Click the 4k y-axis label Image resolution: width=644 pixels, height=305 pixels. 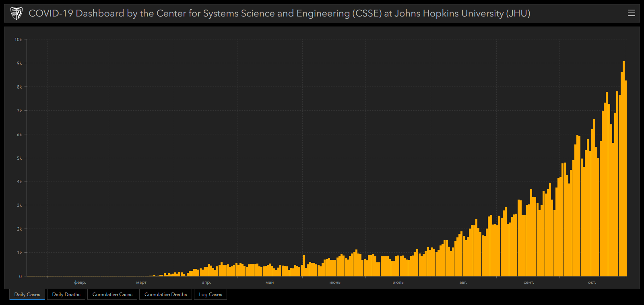click(19, 181)
